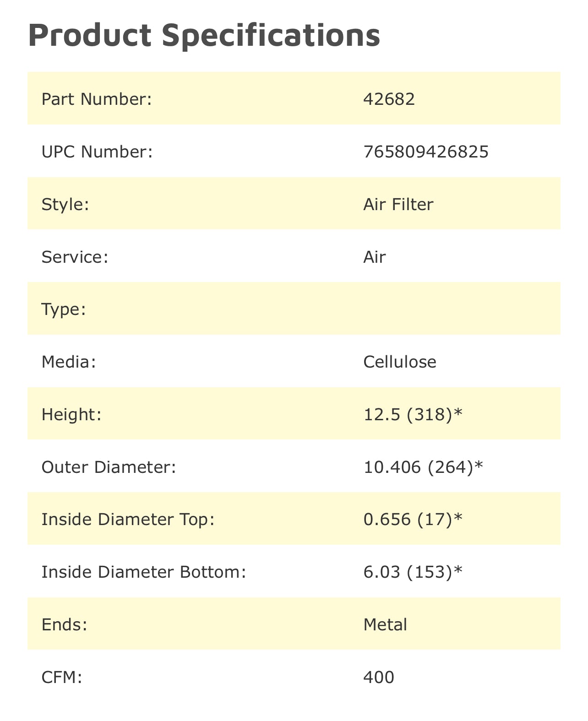Click the Inside Diameter Top value 0.656 (17)*
588x721 pixels.
tap(413, 520)
